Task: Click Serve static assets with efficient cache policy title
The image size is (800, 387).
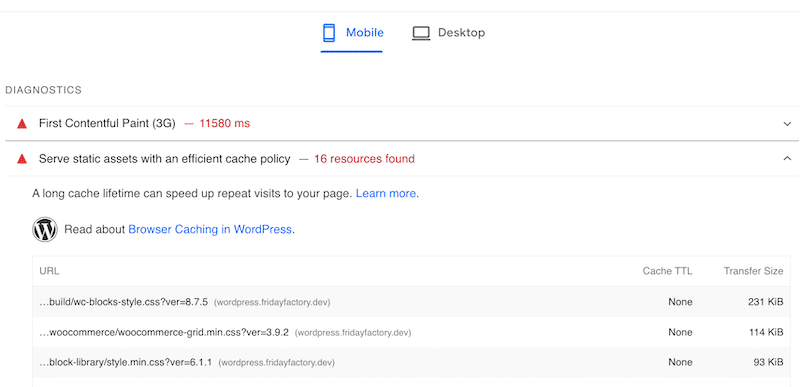Action: click(164, 159)
